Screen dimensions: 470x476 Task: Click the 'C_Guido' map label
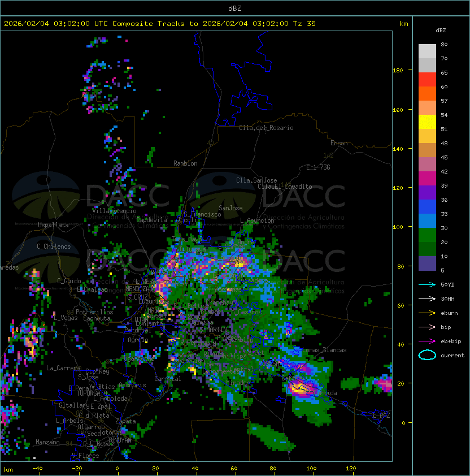(69, 281)
